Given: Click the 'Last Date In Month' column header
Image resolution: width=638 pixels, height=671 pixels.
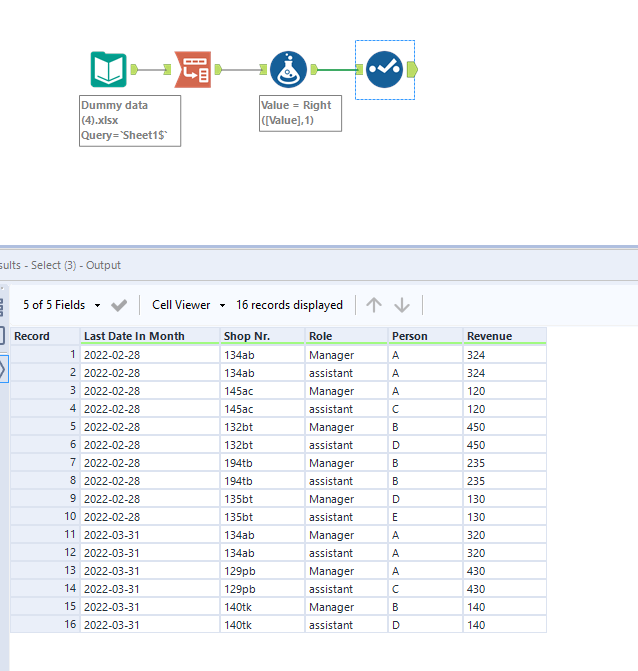Looking at the screenshot, I should [x=134, y=336].
